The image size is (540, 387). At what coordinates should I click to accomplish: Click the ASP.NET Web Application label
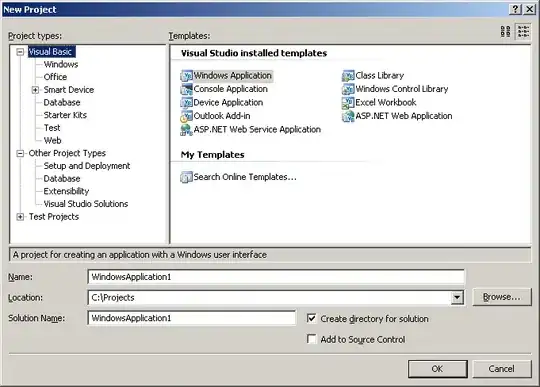(x=404, y=116)
